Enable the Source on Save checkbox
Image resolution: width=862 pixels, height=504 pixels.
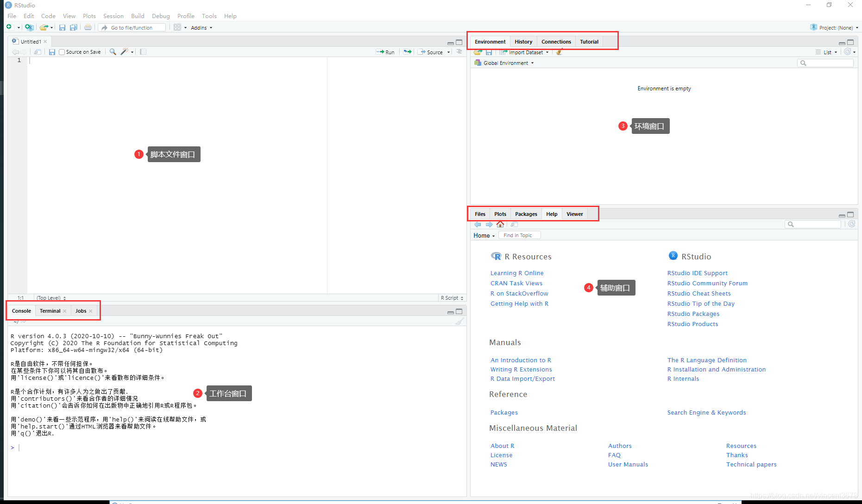[x=62, y=52]
